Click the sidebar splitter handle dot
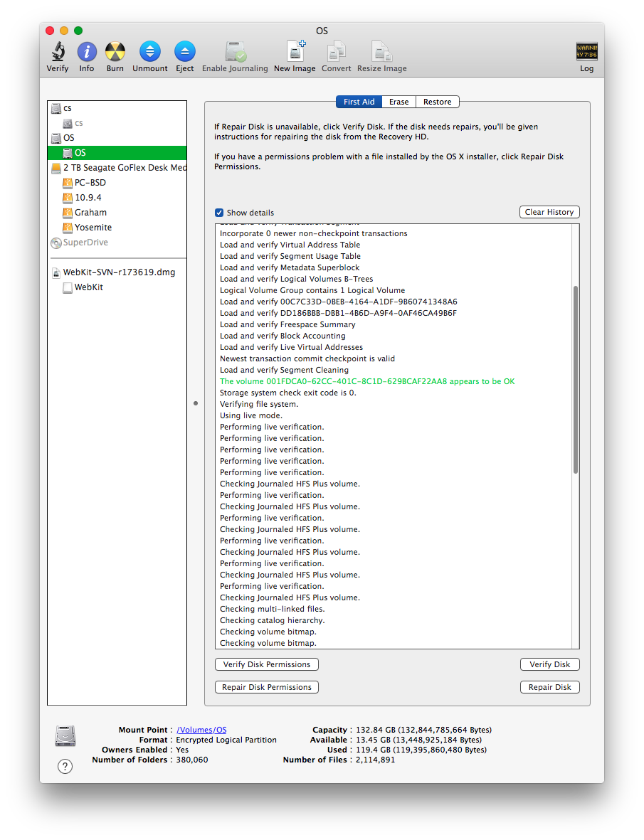Screen dimensions: 644x840 pyautogui.click(x=196, y=403)
